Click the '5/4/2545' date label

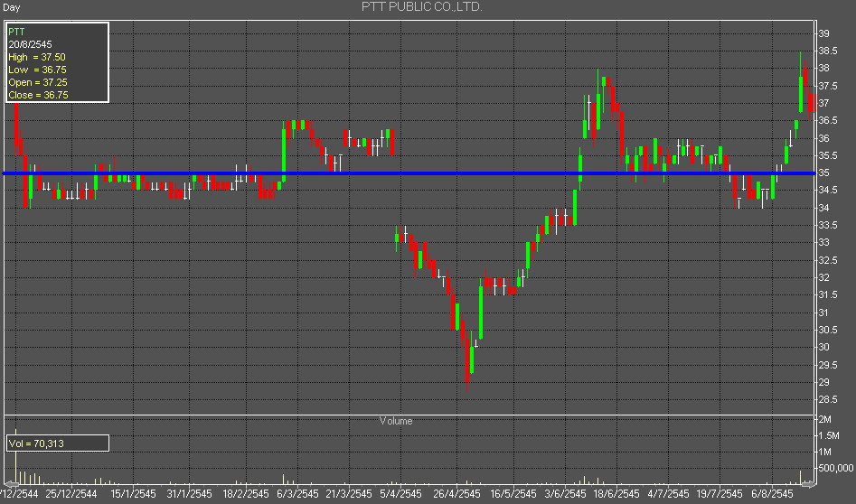[400, 494]
